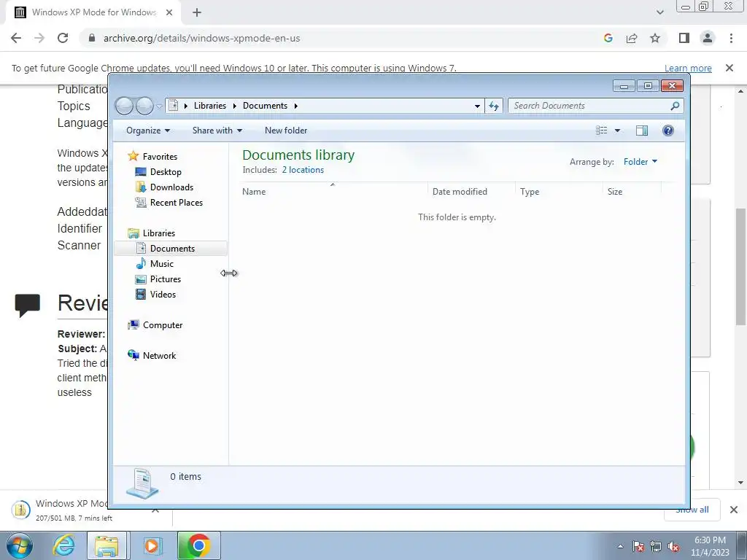747x560 pixels.
Task: Expand arrow after Documents in breadcrumb
Action: (x=296, y=106)
